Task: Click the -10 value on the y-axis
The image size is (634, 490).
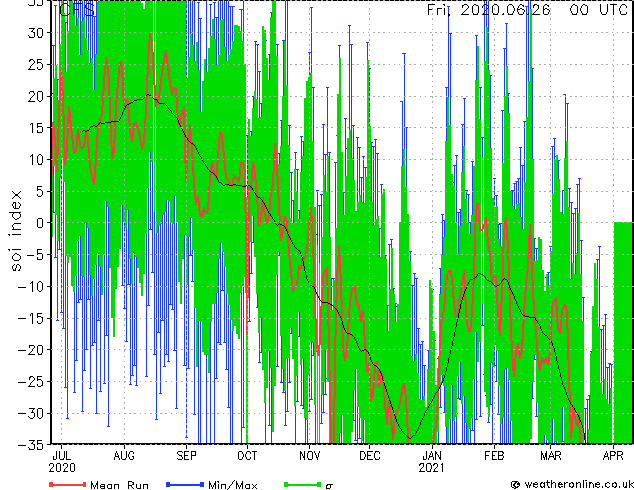Action: click(x=31, y=287)
